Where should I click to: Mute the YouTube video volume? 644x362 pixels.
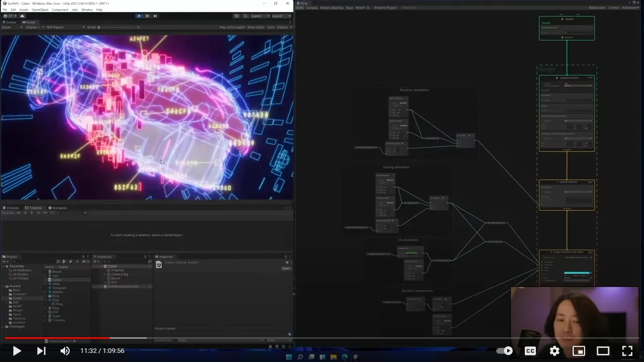(x=65, y=351)
